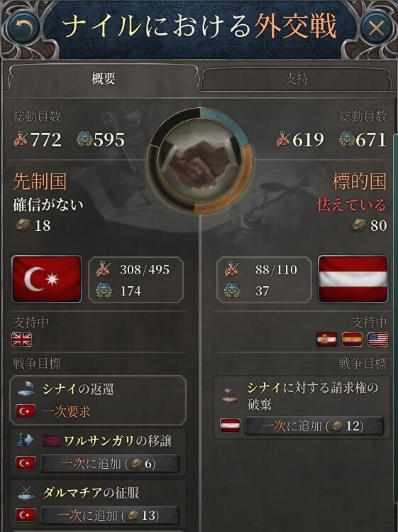Image resolution: width=398 pixels, height=532 pixels.
Task: Add ダルマチアの征服 to primary demands
Action: pos(110,516)
